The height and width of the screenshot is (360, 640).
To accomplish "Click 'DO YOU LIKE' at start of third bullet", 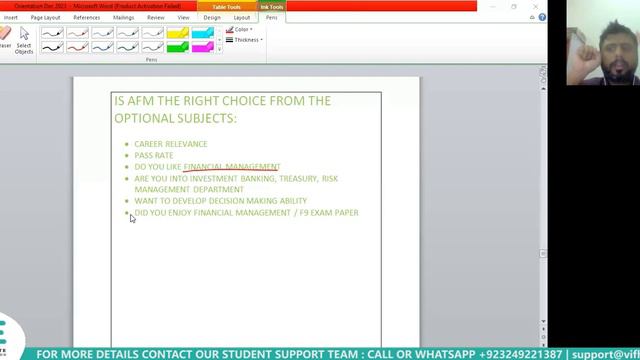I will 158,167.
